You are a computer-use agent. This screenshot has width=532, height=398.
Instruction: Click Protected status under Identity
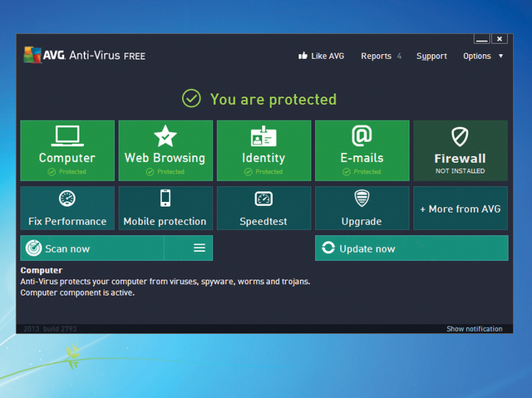click(264, 172)
